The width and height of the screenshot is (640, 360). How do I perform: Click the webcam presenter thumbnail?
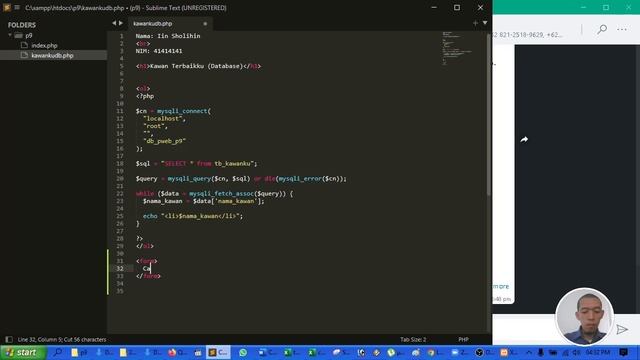(x=584, y=316)
